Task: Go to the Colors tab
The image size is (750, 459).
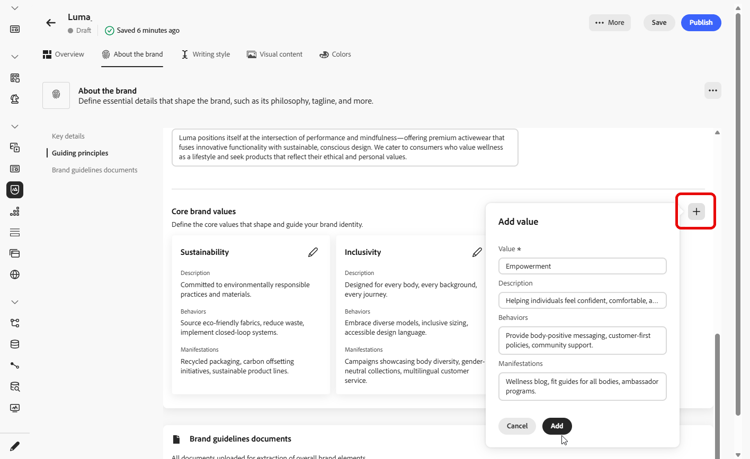Action: pyautogui.click(x=335, y=54)
